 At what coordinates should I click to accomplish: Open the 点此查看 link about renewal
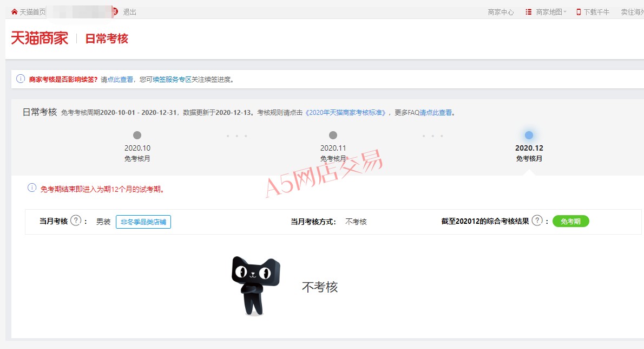click(x=120, y=79)
